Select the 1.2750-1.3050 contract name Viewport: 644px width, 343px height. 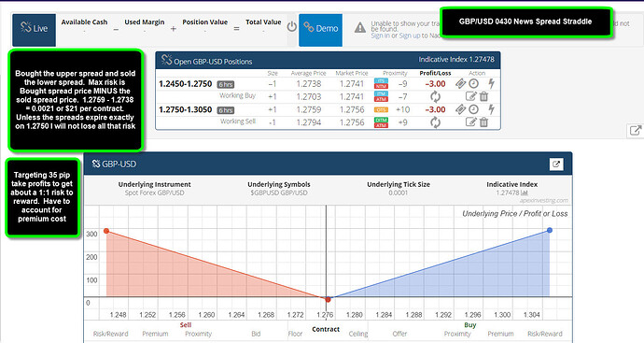point(185,109)
